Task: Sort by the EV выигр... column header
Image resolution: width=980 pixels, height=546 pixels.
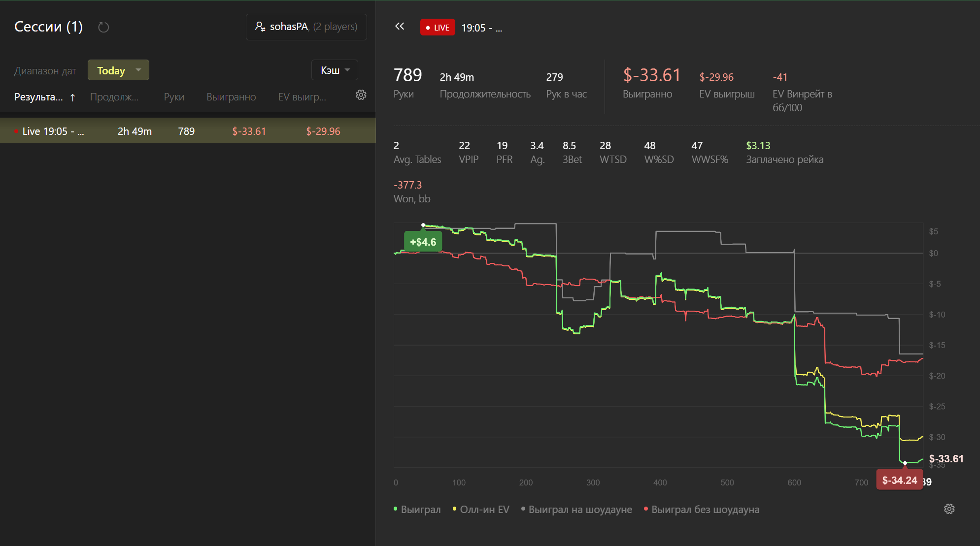Action: click(302, 97)
